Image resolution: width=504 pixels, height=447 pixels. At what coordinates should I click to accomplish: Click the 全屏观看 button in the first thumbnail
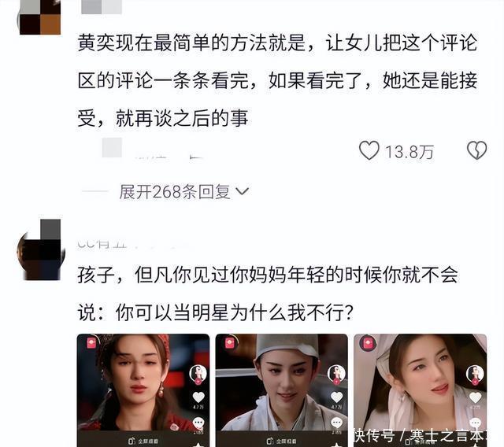(143, 441)
